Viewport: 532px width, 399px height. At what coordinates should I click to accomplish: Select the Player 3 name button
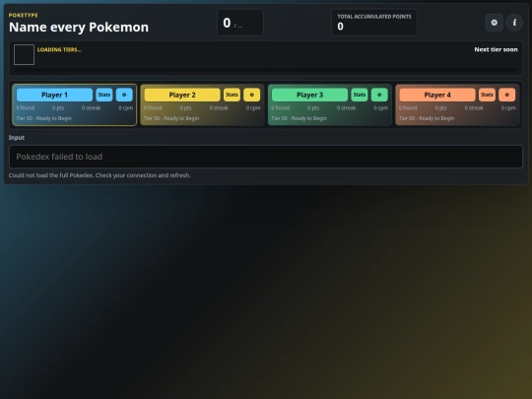tap(309, 95)
